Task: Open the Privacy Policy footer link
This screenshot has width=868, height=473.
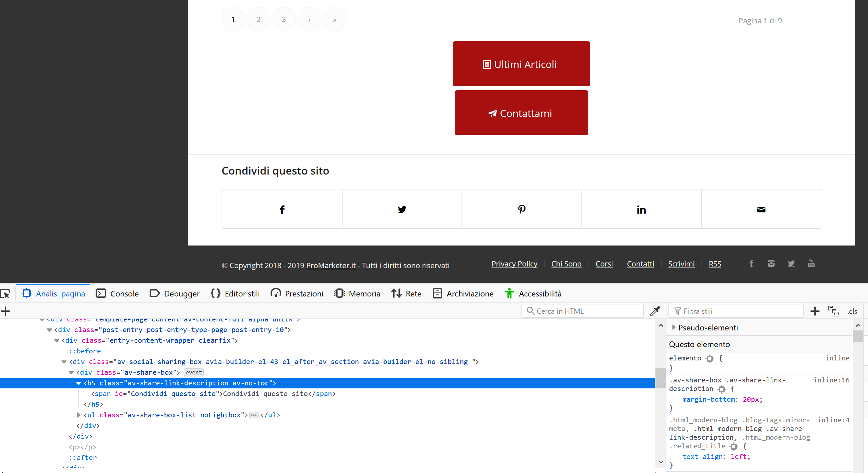Action: [x=514, y=264]
